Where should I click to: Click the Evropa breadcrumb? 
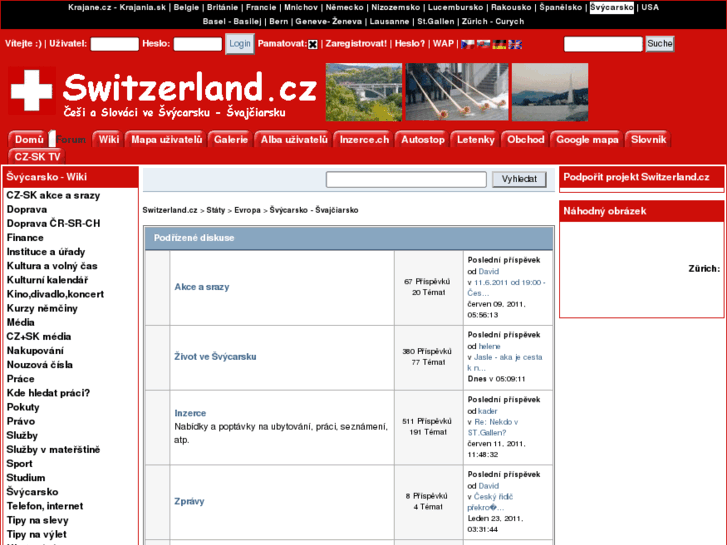pyautogui.click(x=247, y=210)
